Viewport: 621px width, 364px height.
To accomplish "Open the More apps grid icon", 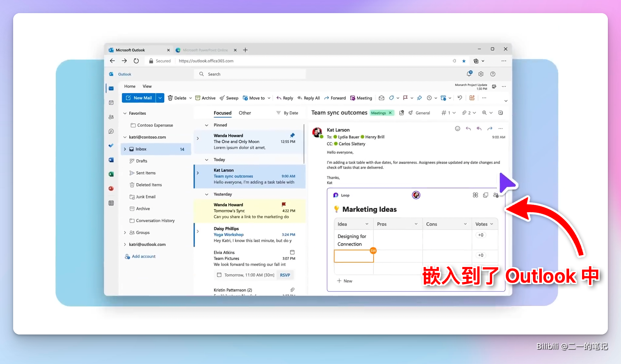I will (x=111, y=203).
